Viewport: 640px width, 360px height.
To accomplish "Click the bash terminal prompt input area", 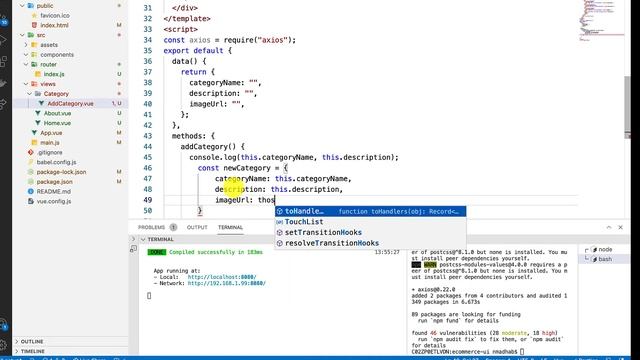I will coord(522,351).
